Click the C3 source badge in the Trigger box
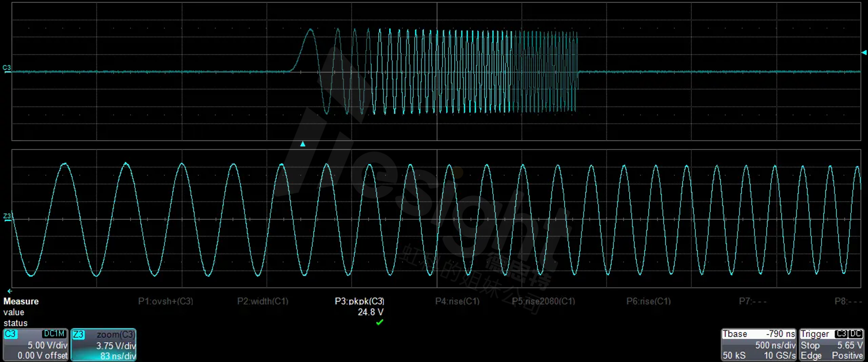868x362 pixels. click(841, 334)
